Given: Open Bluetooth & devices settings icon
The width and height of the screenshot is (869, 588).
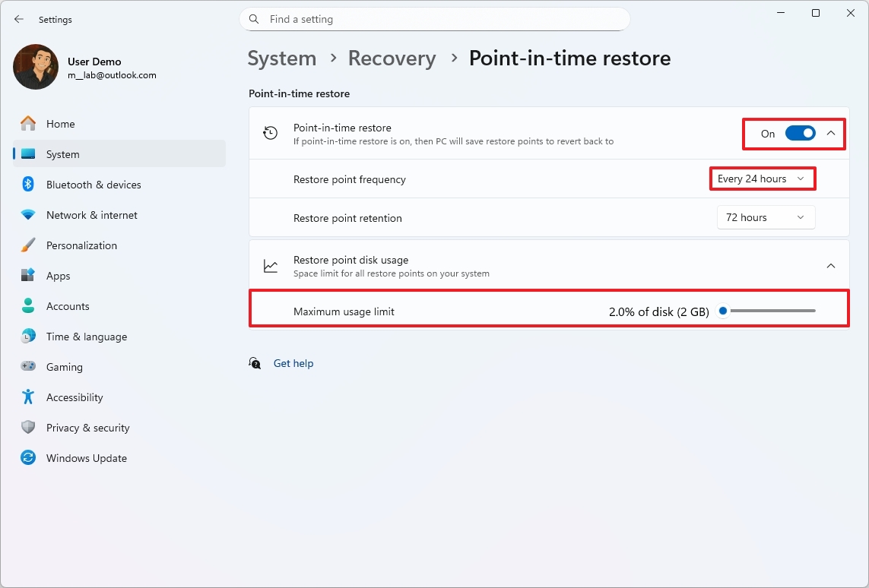Looking at the screenshot, I should coord(28,185).
